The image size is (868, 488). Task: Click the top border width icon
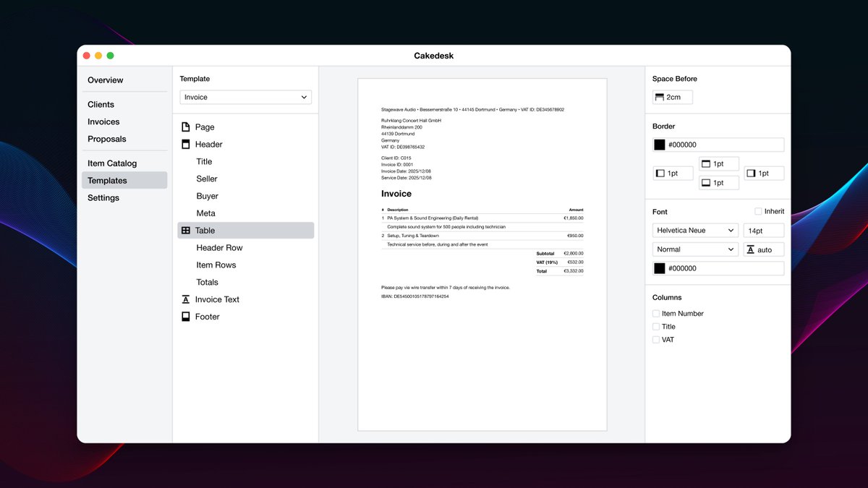click(x=705, y=163)
